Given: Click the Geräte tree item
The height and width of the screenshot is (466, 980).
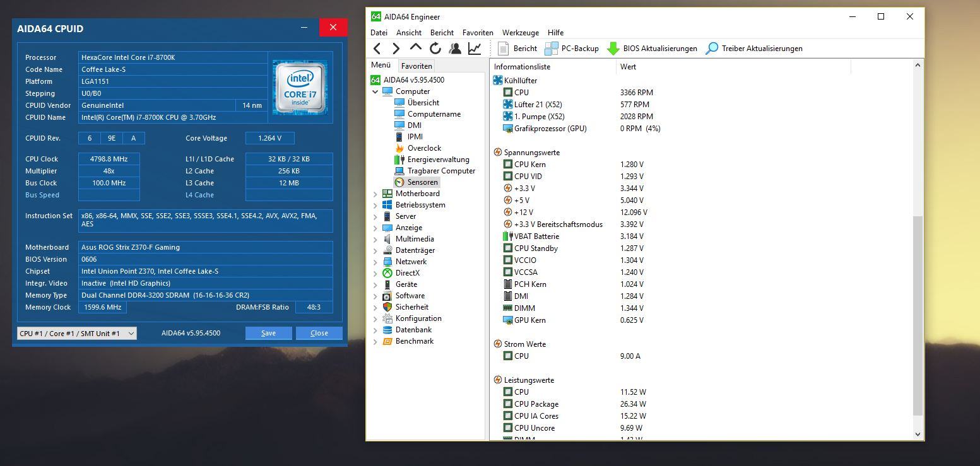Looking at the screenshot, I should pyautogui.click(x=399, y=284).
